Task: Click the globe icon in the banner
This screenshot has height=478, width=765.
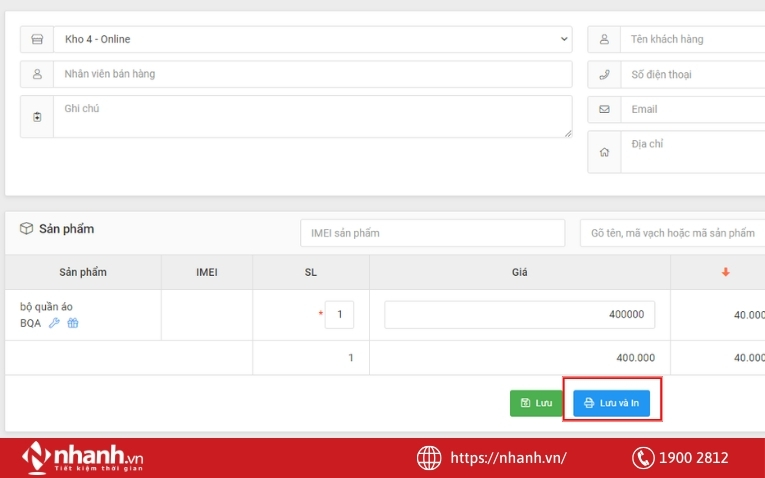Action: [429, 458]
